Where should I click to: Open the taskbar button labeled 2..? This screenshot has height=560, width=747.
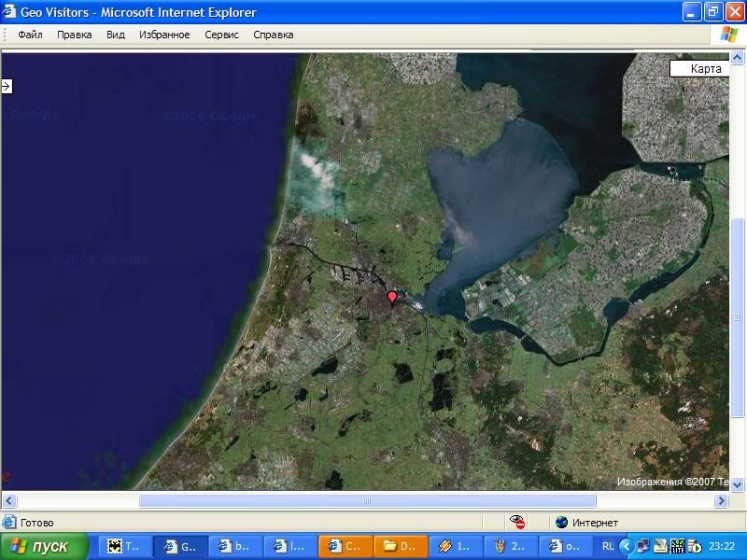pos(511,546)
